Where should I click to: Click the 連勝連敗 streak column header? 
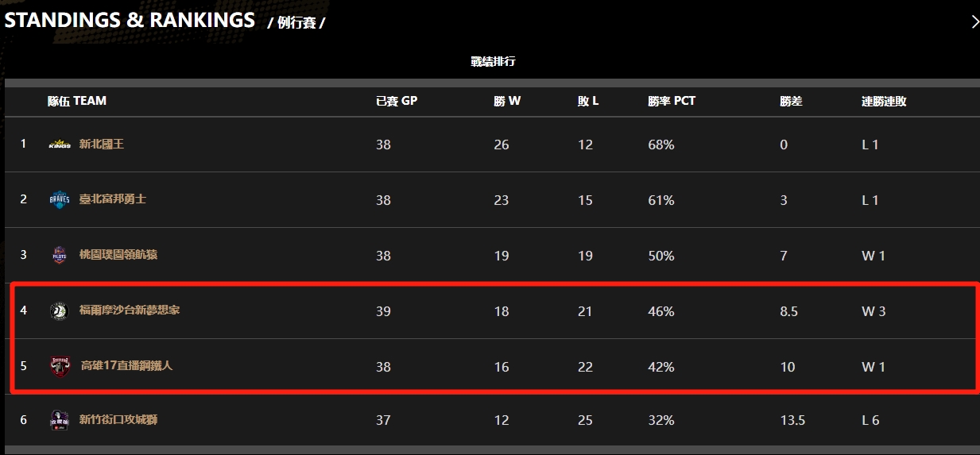click(884, 101)
